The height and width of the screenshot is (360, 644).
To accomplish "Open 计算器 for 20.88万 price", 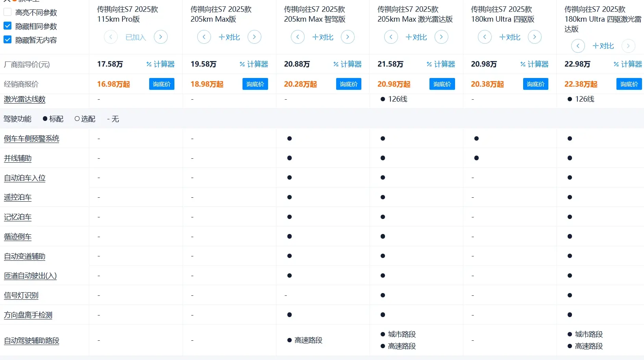I will coord(347,64).
